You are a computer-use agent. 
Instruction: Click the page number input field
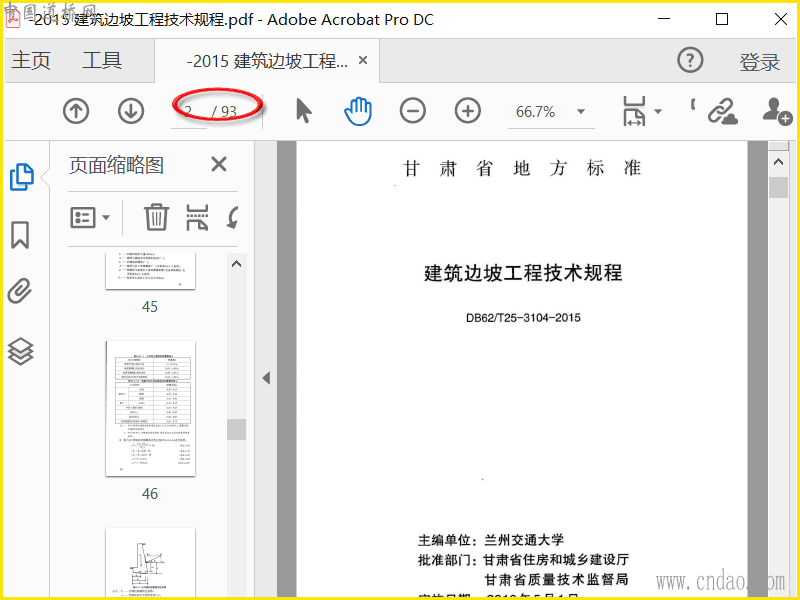tap(189, 111)
